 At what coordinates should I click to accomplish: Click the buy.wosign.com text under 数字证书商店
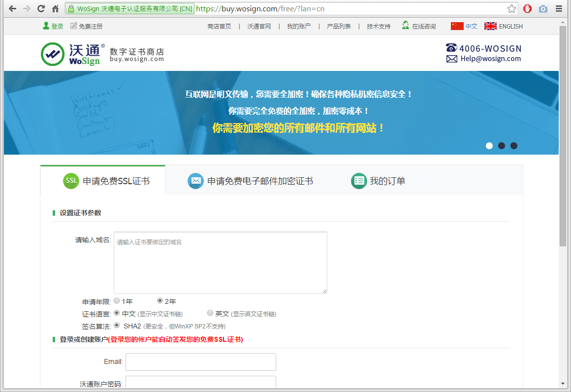click(137, 59)
